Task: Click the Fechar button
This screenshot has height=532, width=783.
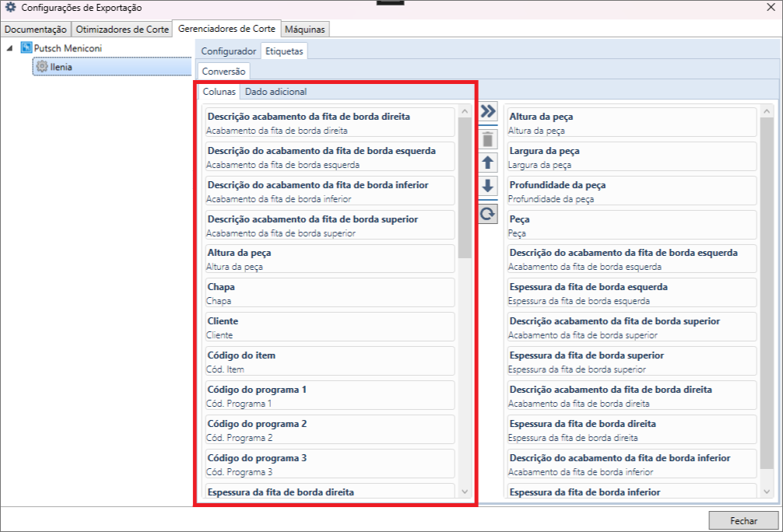Action: coord(743,520)
